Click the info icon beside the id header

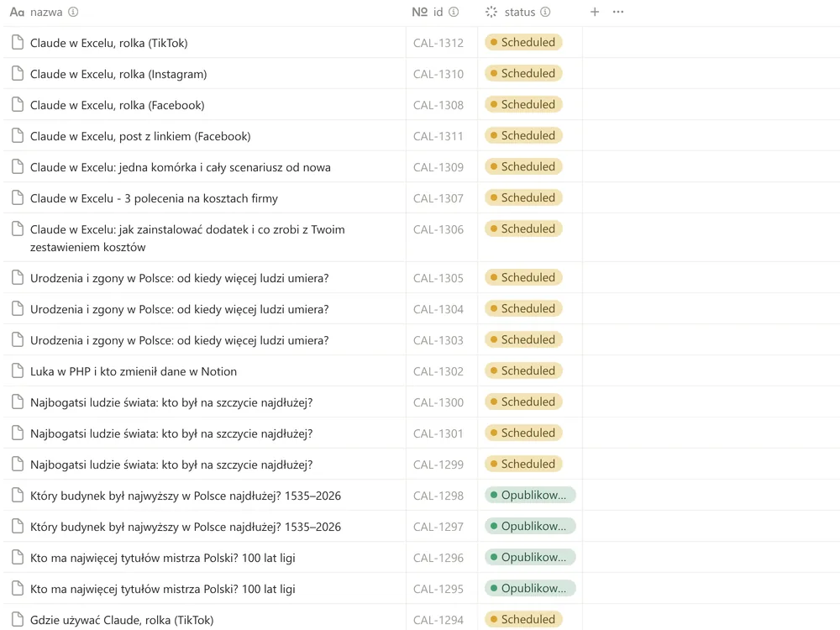[454, 12]
